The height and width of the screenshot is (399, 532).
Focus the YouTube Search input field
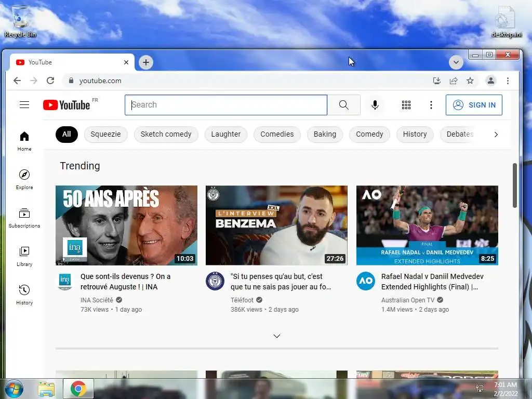point(226,105)
